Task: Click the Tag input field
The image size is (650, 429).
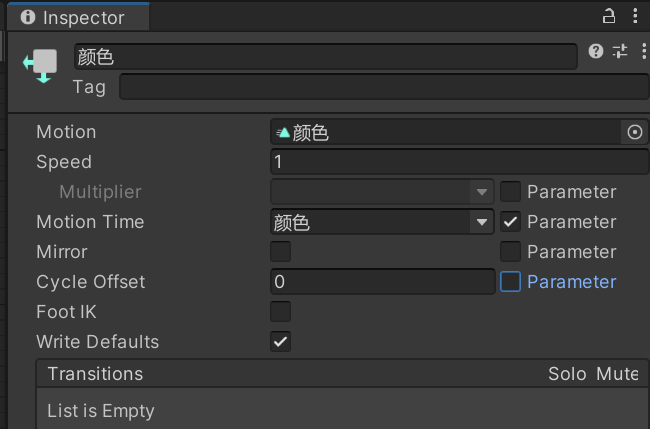Action: click(x=383, y=87)
